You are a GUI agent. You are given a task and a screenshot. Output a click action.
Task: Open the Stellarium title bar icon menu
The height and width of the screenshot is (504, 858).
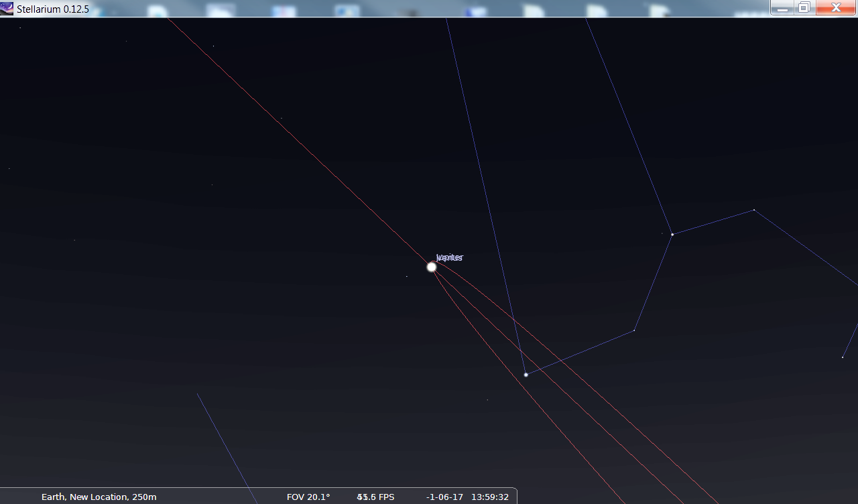7,9
